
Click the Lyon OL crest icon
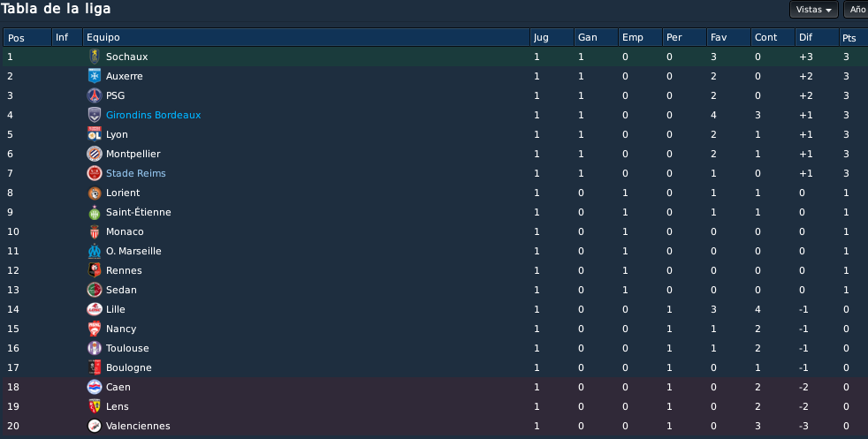(94, 134)
